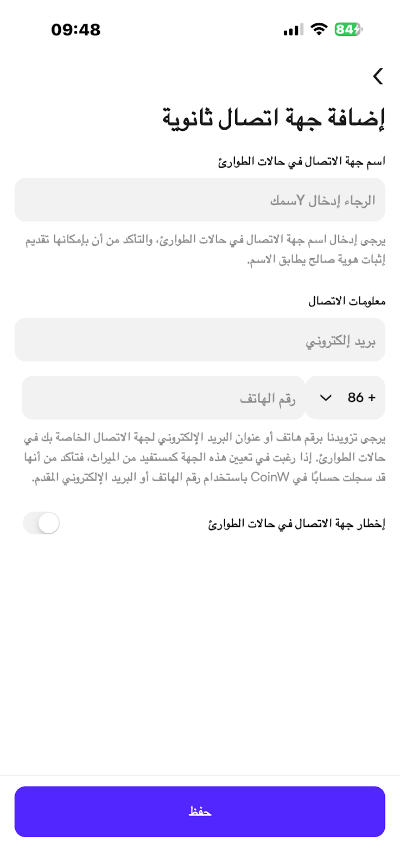Select the +86 country code field

coord(345,398)
